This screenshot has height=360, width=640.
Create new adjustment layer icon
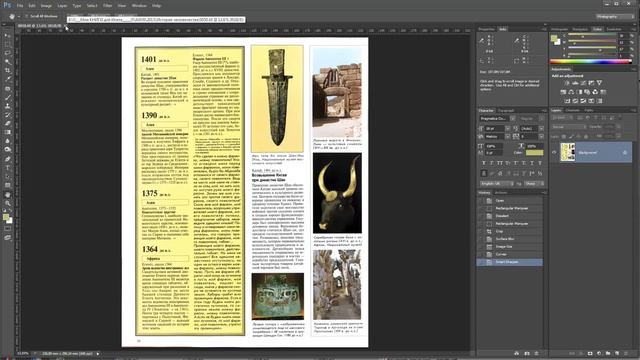(x=599, y=353)
